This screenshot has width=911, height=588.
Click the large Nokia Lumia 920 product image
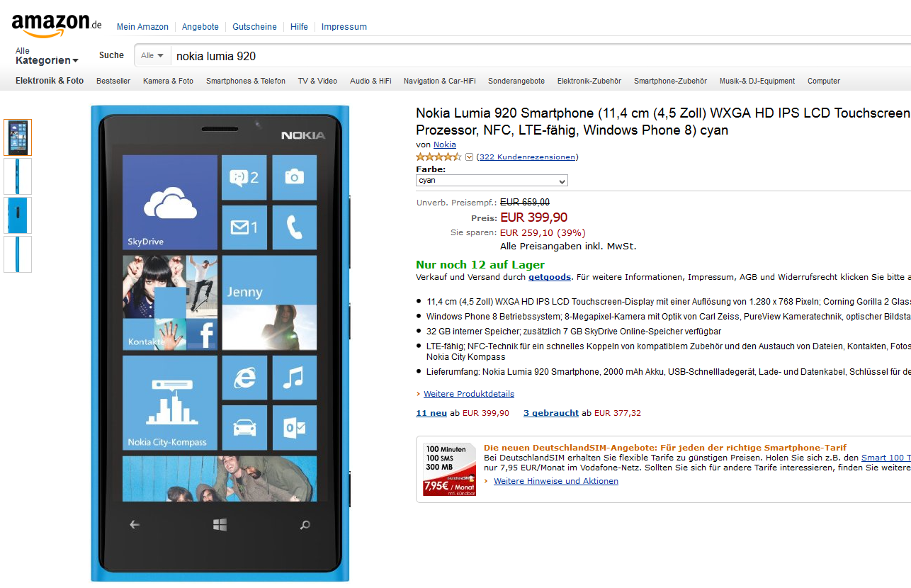[x=220, y=344]
